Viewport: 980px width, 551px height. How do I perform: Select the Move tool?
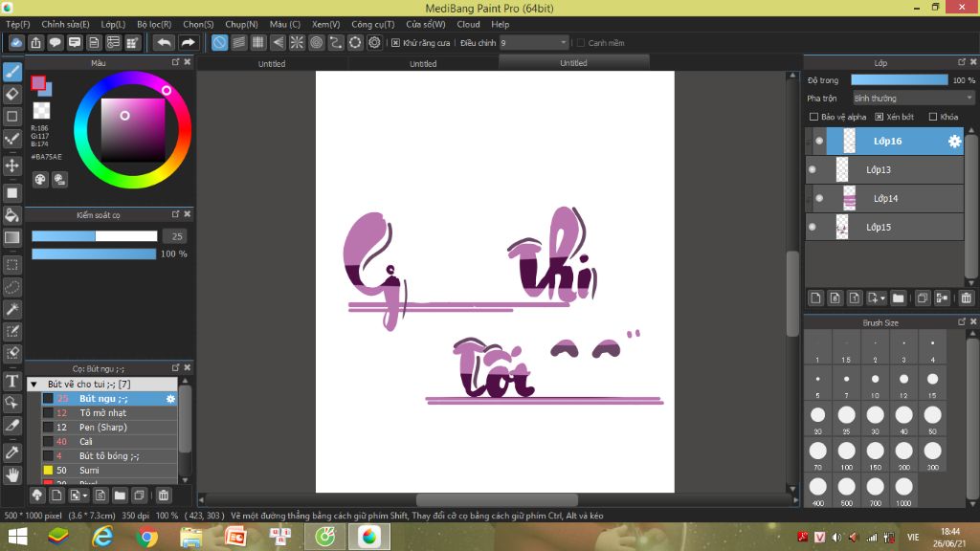tap(11, 165)
